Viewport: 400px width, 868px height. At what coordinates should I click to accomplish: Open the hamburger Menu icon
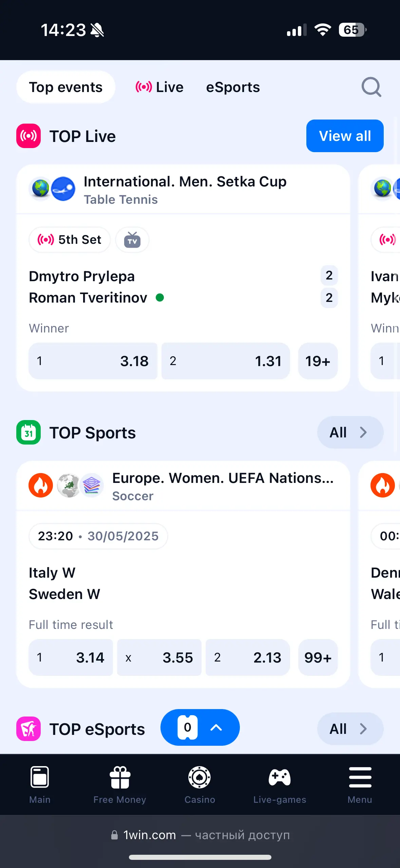(360, 777)
